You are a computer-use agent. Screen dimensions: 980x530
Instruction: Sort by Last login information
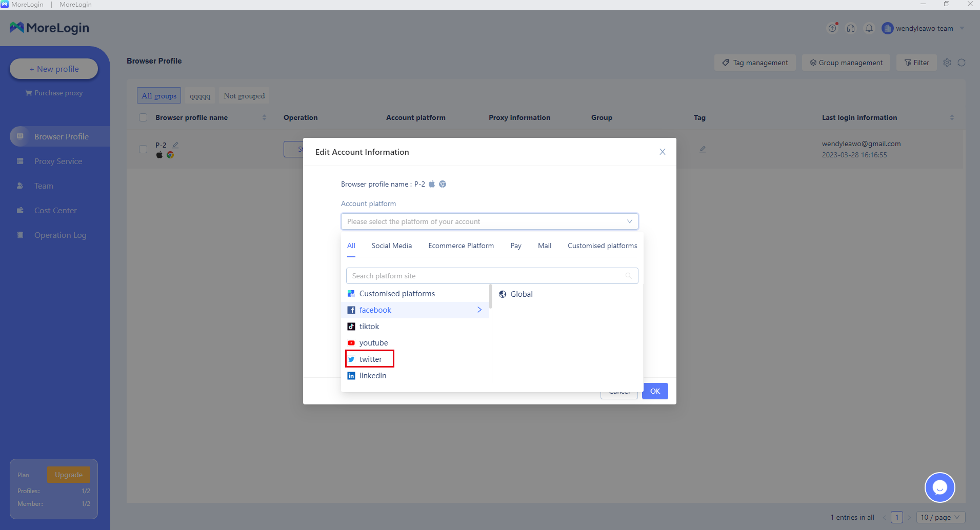(x=952, y=117)
